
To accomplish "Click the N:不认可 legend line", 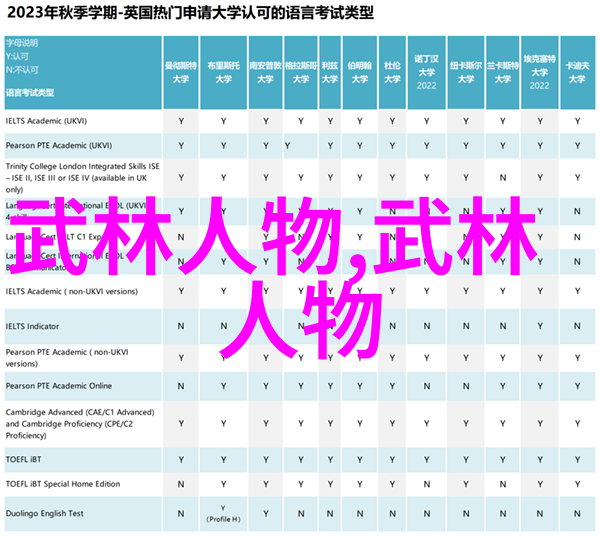I will [x=22, y=70].
